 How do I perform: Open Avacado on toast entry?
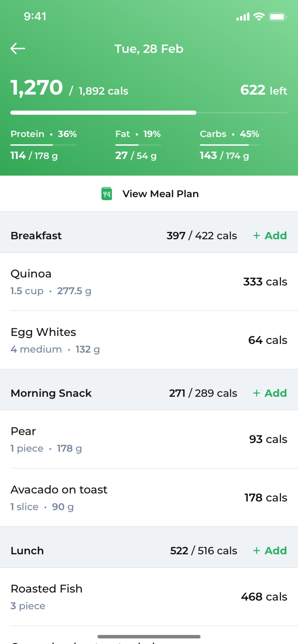[x=149, y=497]
